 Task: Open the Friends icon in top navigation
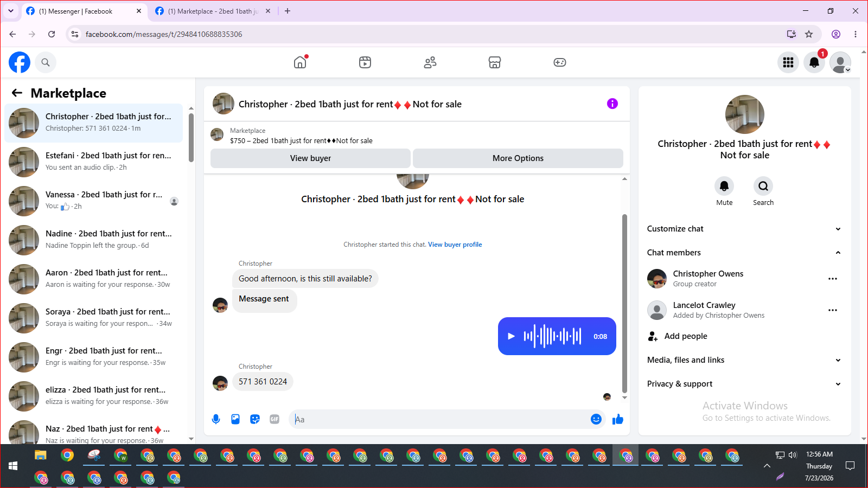430,62
